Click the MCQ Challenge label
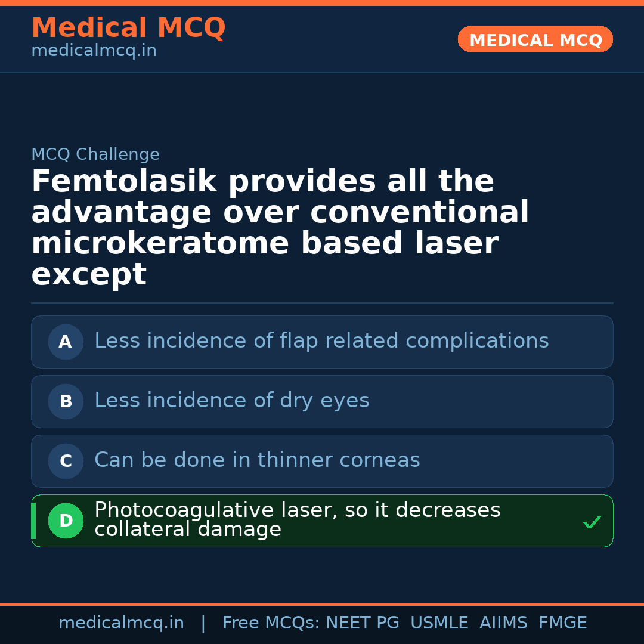Image resolution: width=644 pixels, height=644 pixels. (x=95, y=154)
